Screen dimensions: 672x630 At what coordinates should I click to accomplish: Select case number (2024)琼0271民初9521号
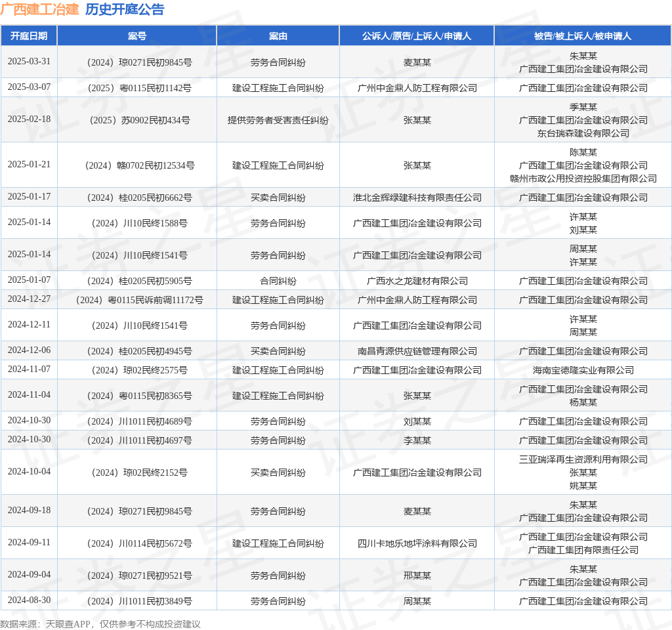140,576
